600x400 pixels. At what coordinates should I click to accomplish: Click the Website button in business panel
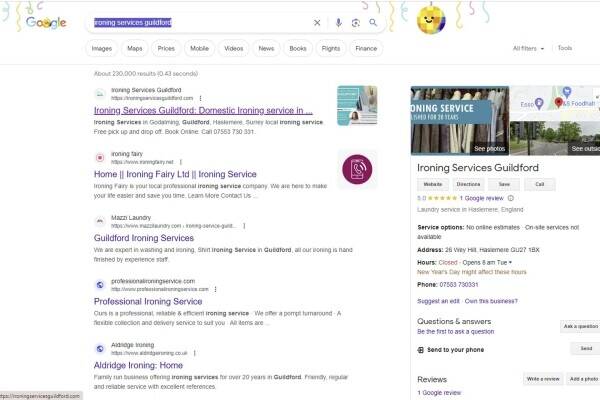coord(433,184)
